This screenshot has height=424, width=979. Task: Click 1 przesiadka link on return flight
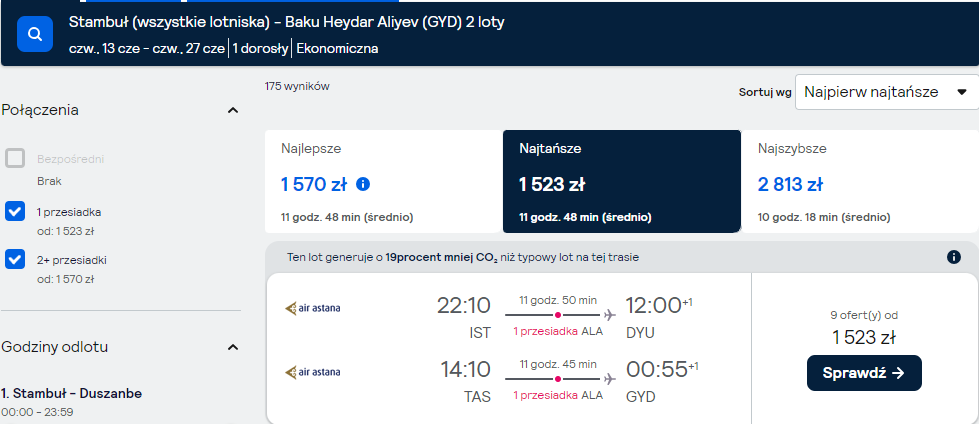click(545, 396)
